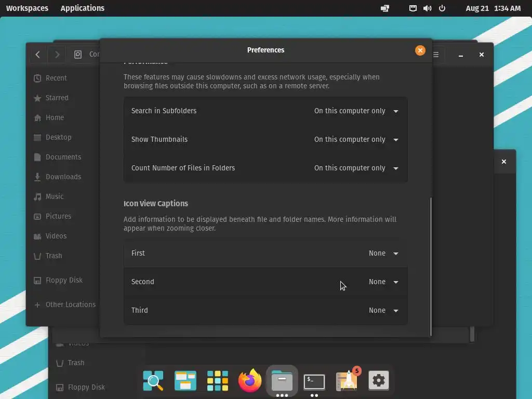
Task: Close the Preferences dialog with orange button
Action: (x=420, y=50)
